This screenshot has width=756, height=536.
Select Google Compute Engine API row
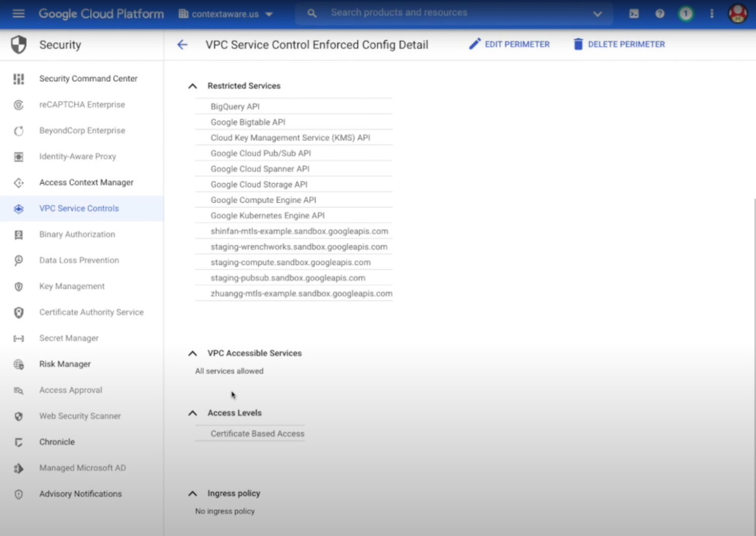(294, 200)
